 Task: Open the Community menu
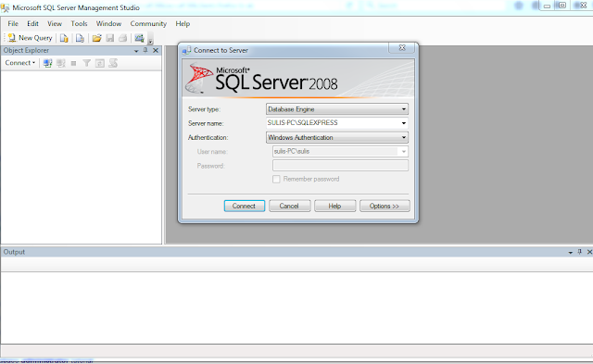(x=148, y=23)
